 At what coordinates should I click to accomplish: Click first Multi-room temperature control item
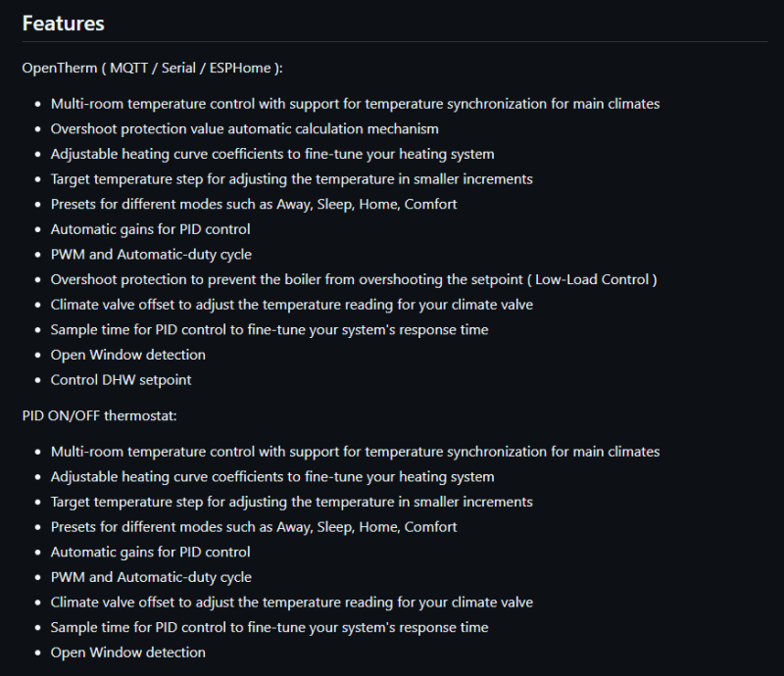coord(355,104)
